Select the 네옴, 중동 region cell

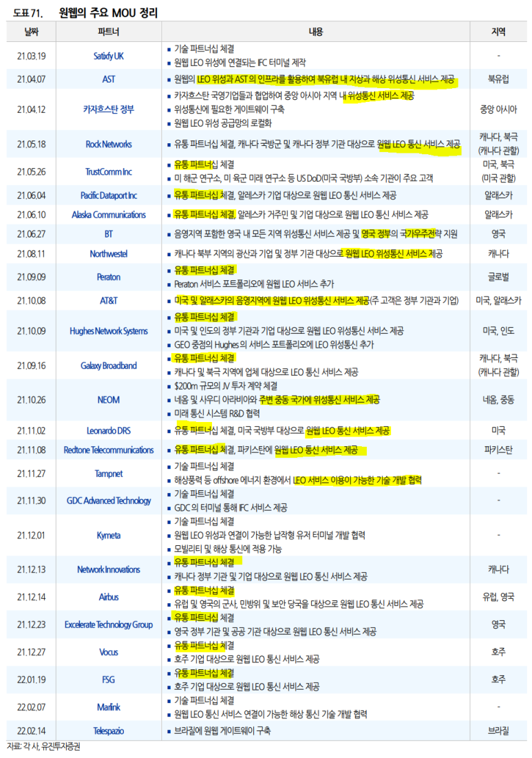pyautogui.click(x=499, y=400)
